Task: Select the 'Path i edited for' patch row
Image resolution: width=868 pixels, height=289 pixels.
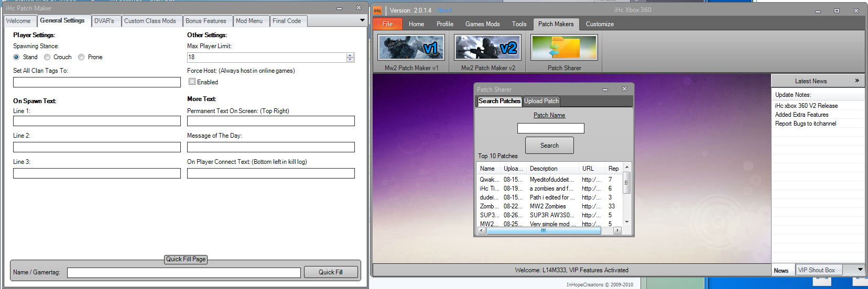Action: [549, 197]
